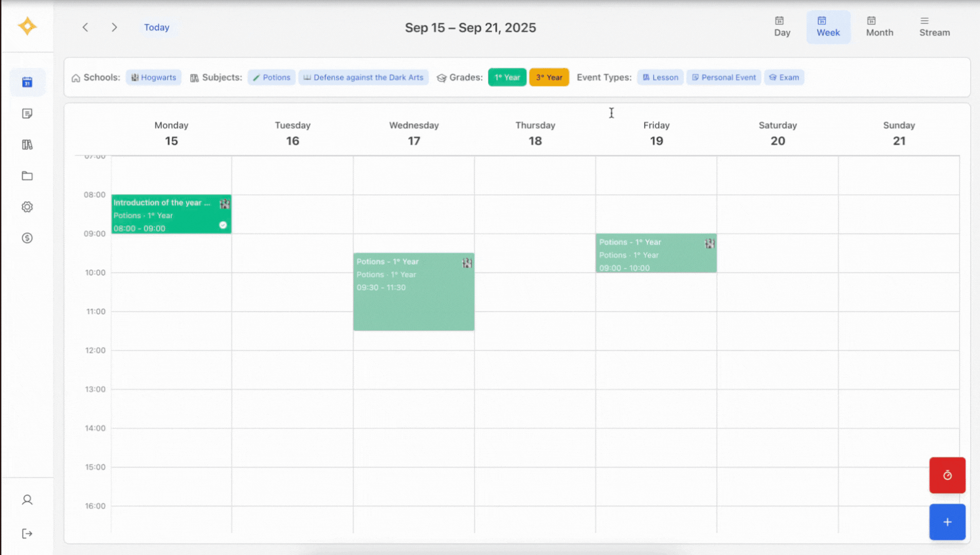This screenshot has width=980, height=555.
Task: Go to next week with right chevron
Action: 114,27
